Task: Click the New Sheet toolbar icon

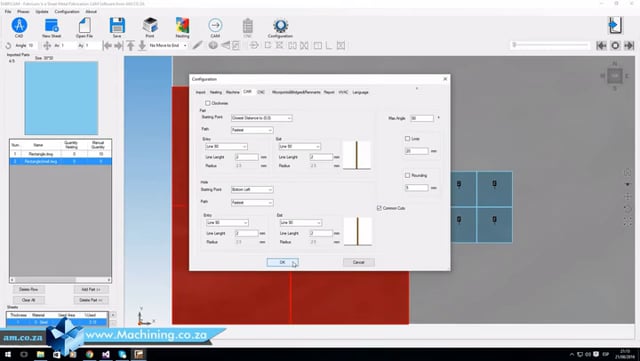Action: [x=52, y=25]
